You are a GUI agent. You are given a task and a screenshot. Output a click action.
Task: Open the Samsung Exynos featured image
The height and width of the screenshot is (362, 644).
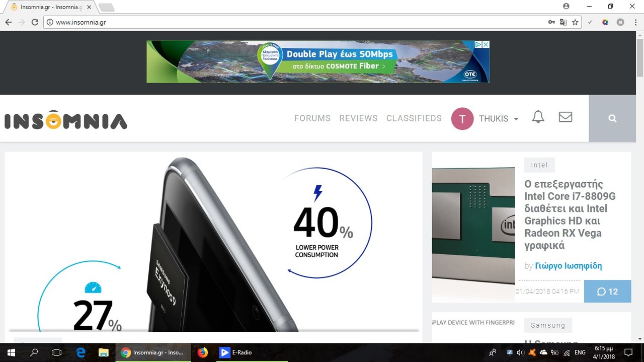click(x=213, y=242)
